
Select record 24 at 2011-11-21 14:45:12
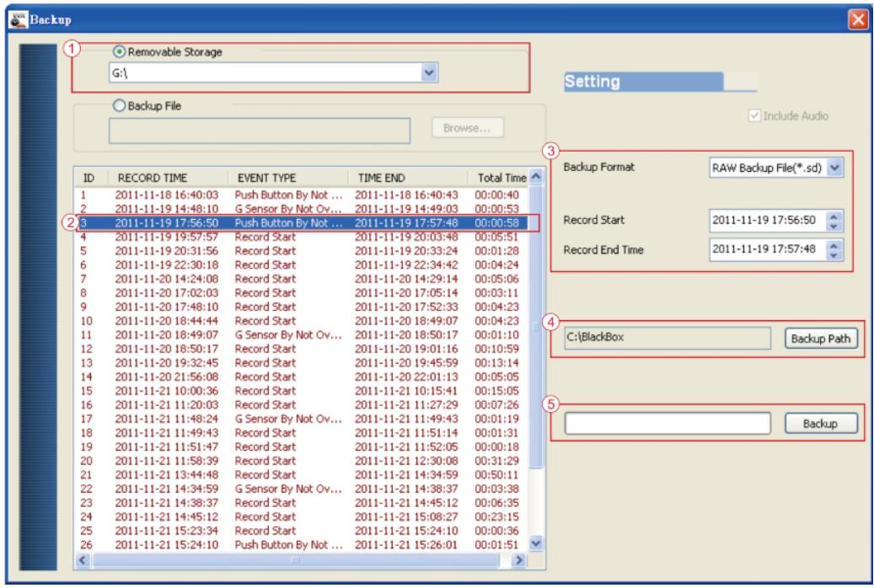[x=302, y=516]
